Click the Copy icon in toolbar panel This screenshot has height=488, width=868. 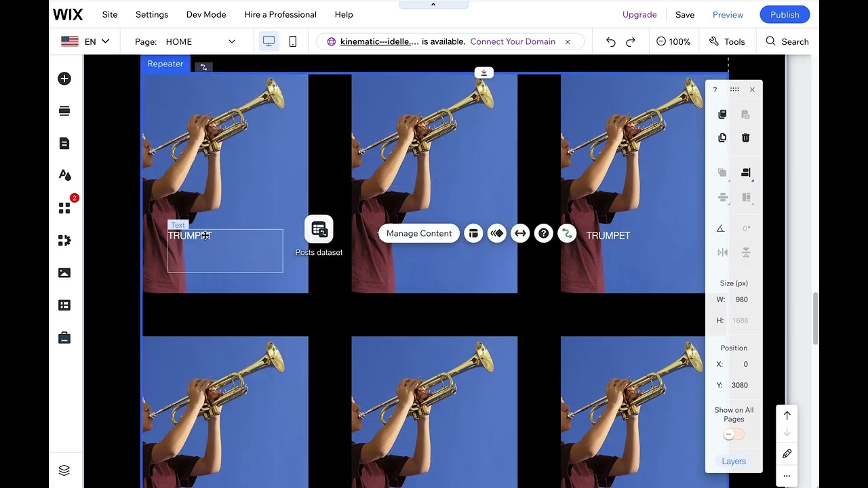722,114
